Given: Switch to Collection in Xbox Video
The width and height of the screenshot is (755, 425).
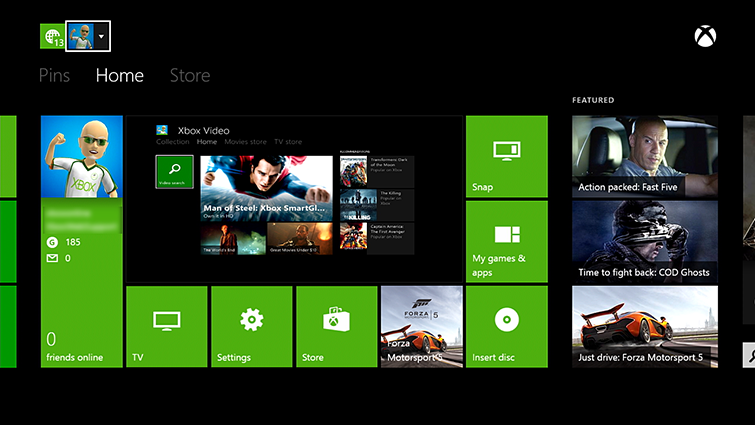Looking at the screenshot, I should [172, 142].
